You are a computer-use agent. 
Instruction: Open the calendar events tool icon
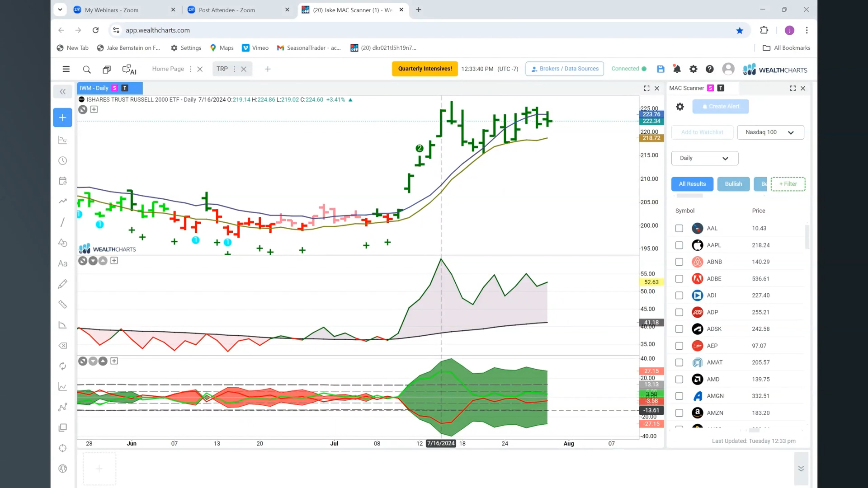click(x=63, y=181)
